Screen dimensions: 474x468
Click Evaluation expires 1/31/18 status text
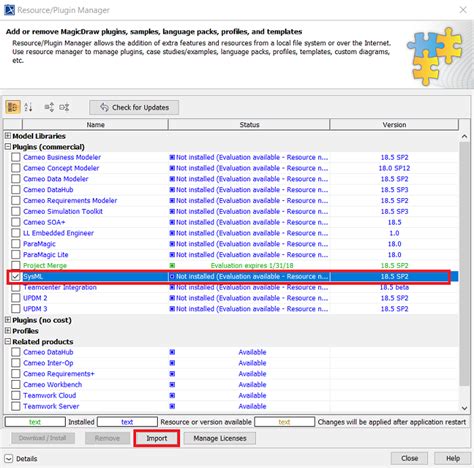252,266
